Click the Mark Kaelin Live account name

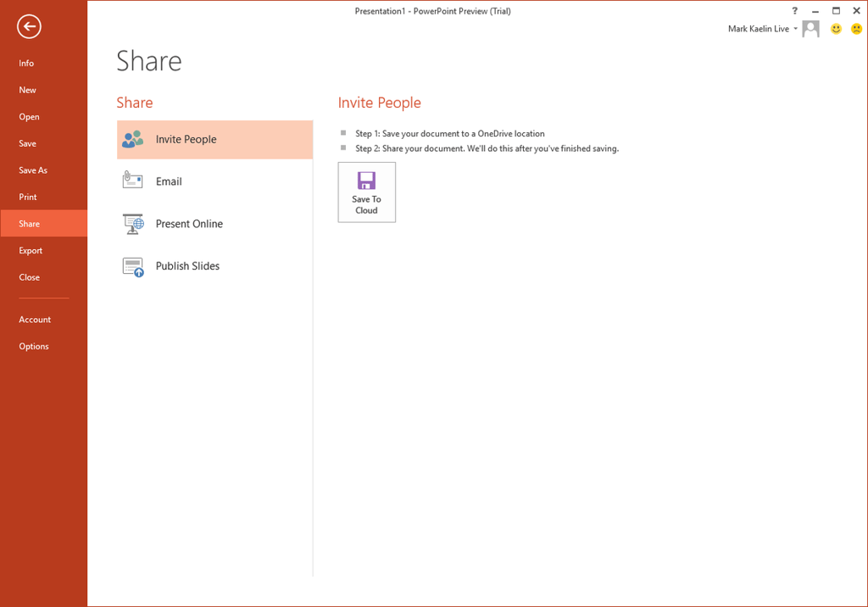pyautogui.click(x=759, y=29)
